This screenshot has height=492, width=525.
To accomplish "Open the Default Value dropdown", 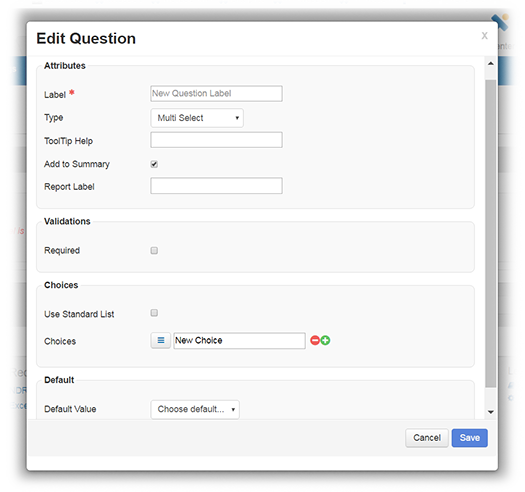I will [x=195, y=409].
